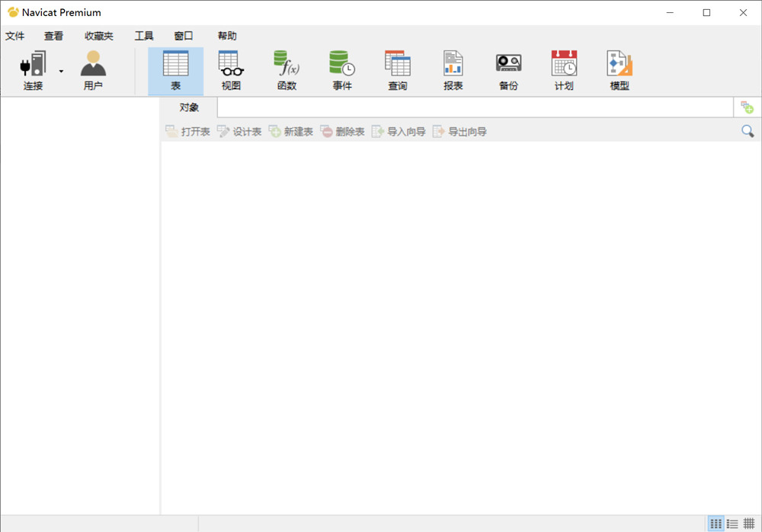The width and height of the screenshot is (762, 532).
Task: Go to 报表 (Report) section
Action: coord(453,70)
